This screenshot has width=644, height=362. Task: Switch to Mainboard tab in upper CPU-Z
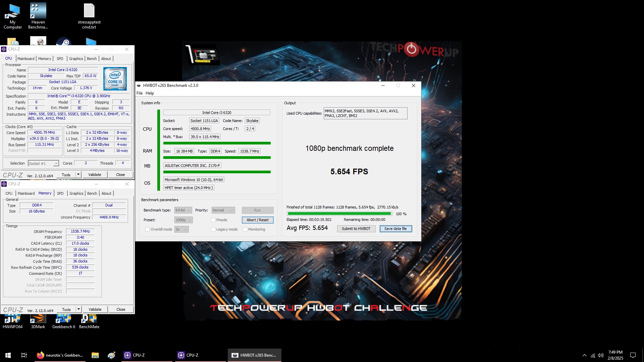pyautogui.click(x=26, y=59)
